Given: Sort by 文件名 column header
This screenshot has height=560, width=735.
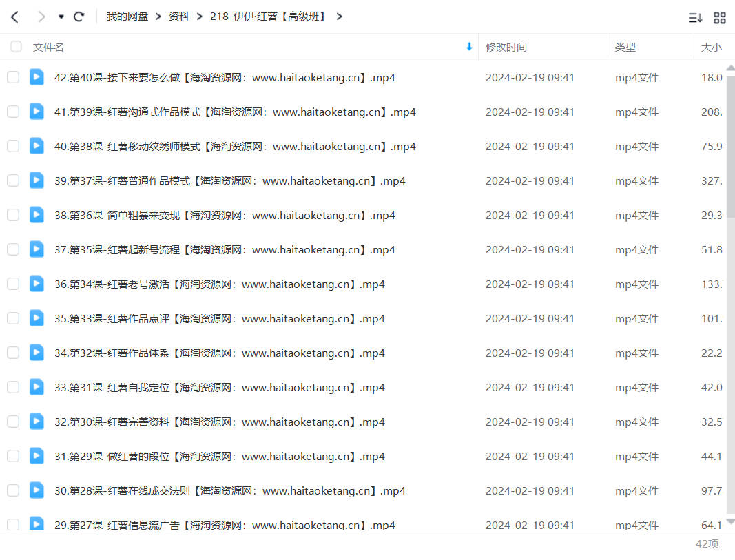Looking at the screenshot, I should (x=48, y=48).
